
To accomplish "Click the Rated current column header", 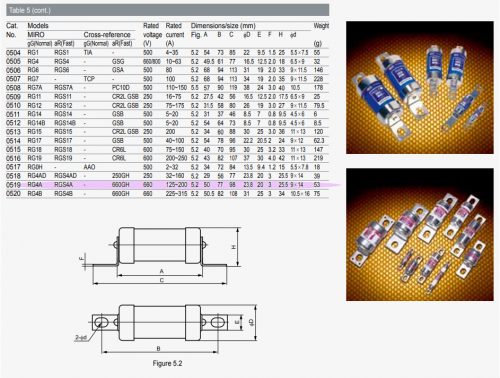I will click(175, 34).
